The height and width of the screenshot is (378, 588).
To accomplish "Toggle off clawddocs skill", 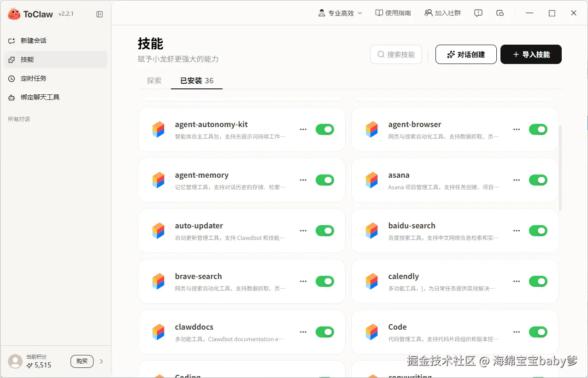I will (325, 332).
